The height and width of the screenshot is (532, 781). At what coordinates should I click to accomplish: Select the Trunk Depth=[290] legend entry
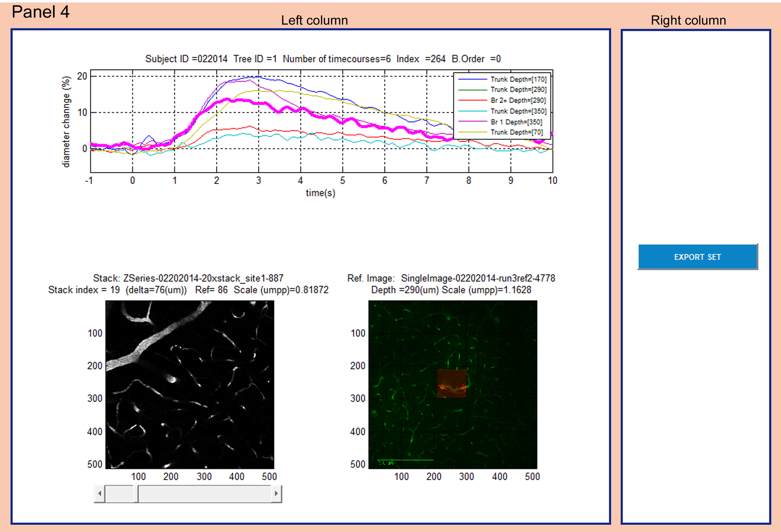(x=518, y=90)
